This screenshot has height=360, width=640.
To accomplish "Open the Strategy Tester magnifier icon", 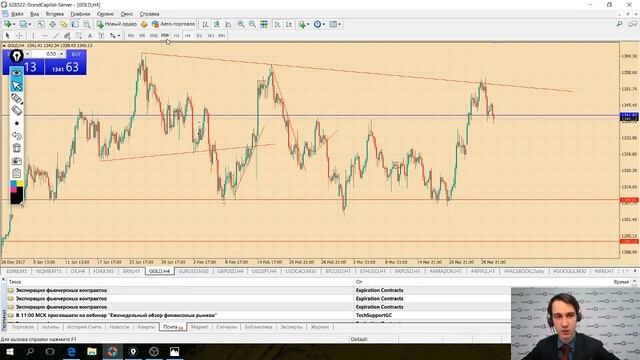I will click(x=86, y=24).
